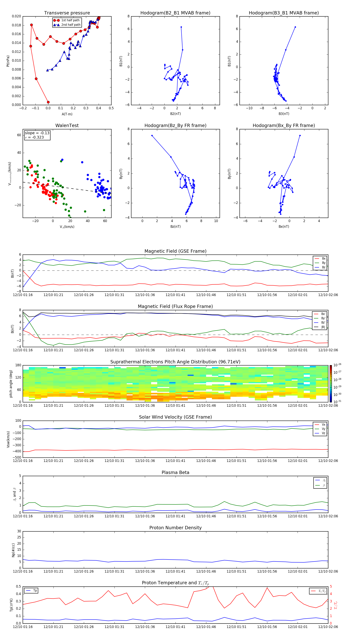Screen dimensions: 351x644
Task: Select the '|B|' legend entry
Action: [320, 327]
